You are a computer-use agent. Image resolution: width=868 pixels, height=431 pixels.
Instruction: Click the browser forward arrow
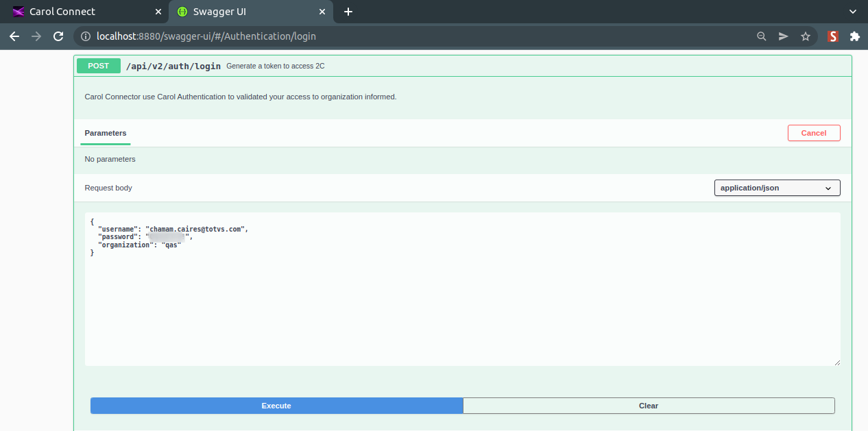tap(36, 36)
